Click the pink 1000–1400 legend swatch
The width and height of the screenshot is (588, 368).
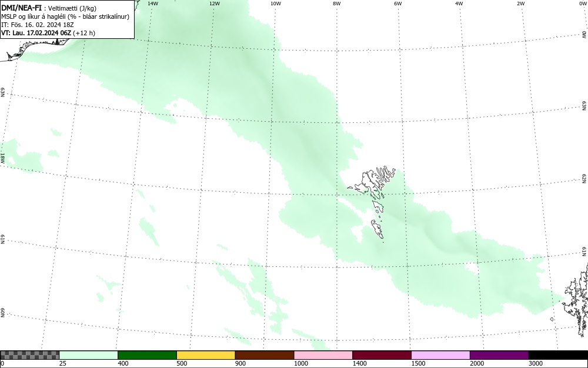323,355
